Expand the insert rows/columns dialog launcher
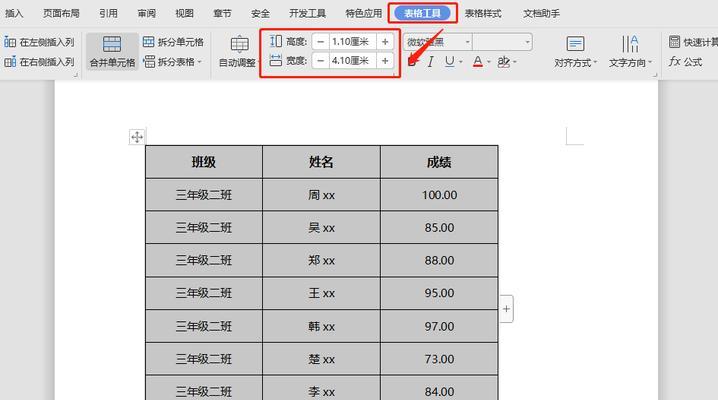 [x=76, y=75]
